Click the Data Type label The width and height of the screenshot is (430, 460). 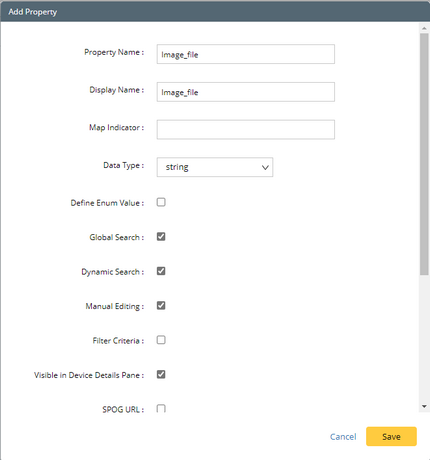tap(123, 165)
